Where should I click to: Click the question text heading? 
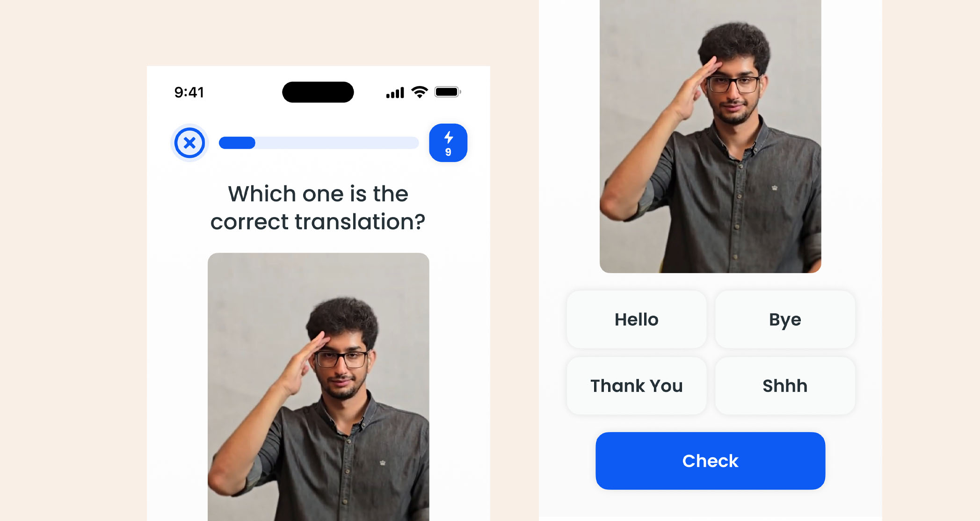coord(318,207)
